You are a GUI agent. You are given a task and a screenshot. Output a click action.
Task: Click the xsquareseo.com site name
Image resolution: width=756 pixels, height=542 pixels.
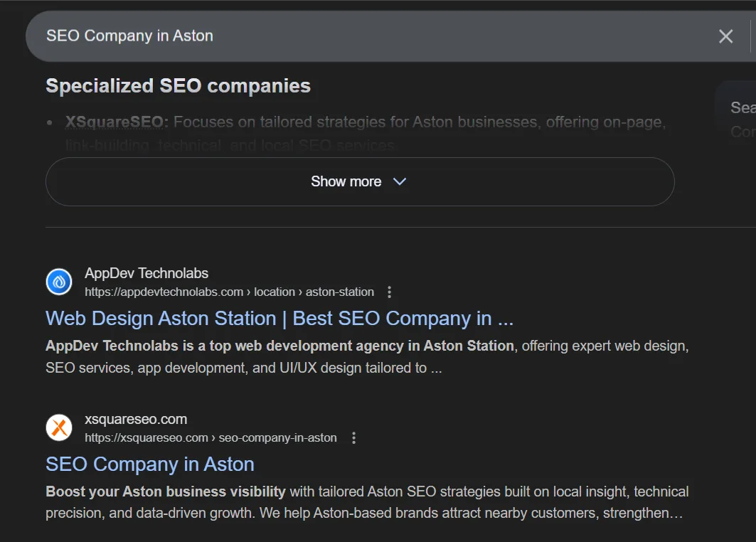[x=135, y=419]
